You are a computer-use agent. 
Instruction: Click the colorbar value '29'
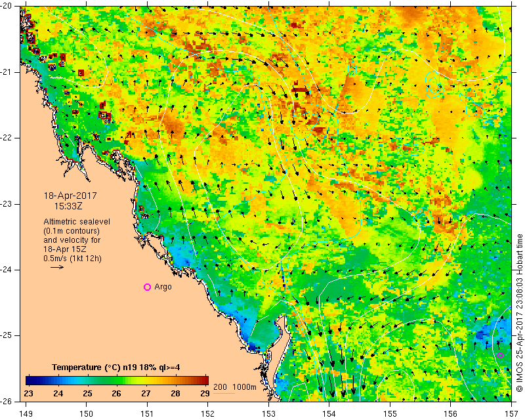pyautogui.click(x=205, y=393)
